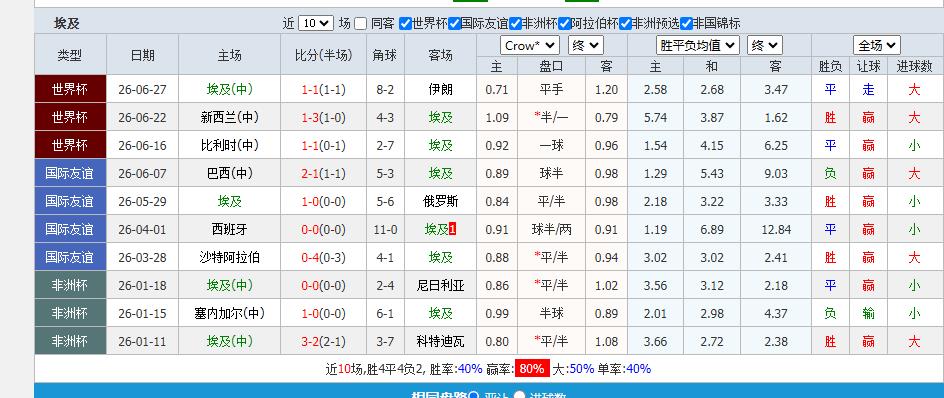Toggle the 同客 checkbox

point(360,23)
